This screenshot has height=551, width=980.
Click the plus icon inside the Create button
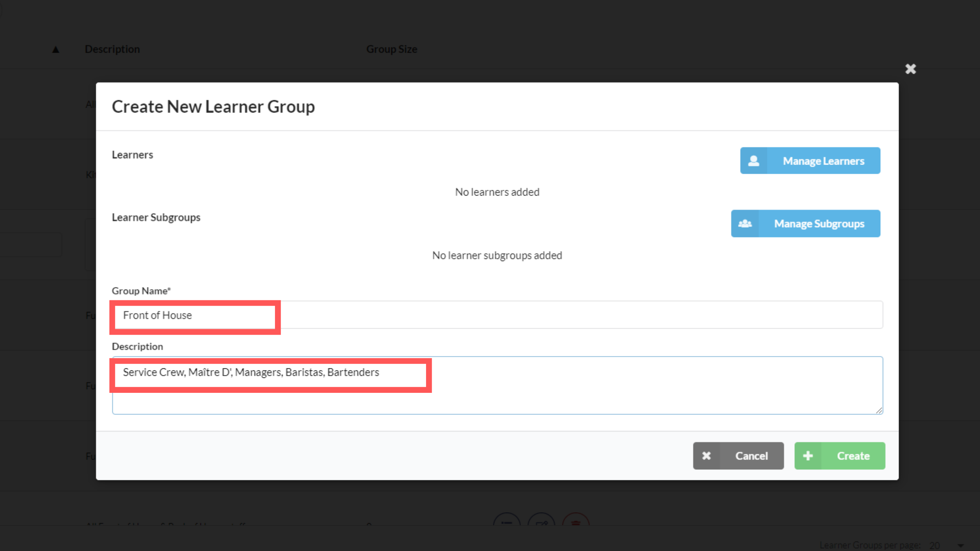808,455
